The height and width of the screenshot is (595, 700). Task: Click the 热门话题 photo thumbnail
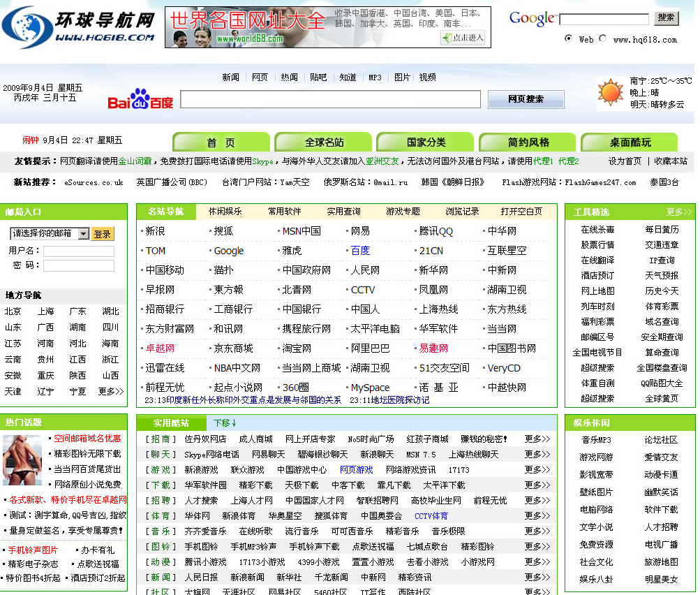22,460
